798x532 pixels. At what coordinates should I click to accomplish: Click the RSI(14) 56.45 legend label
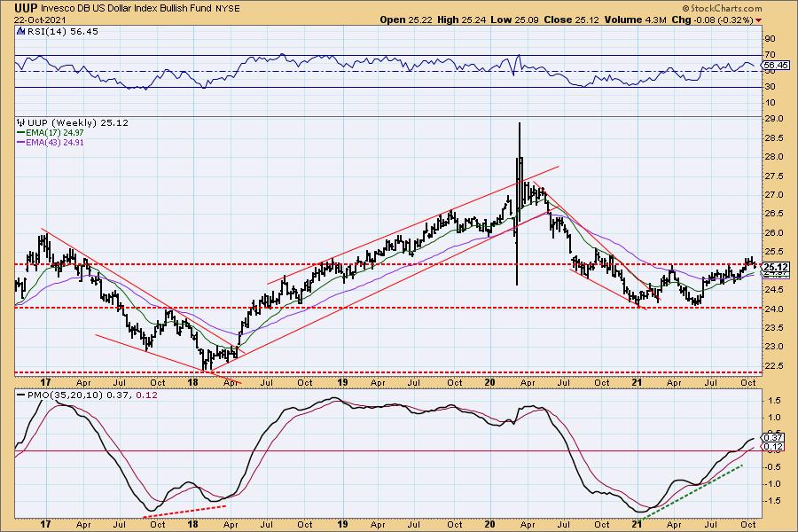(x=63, y=32)
